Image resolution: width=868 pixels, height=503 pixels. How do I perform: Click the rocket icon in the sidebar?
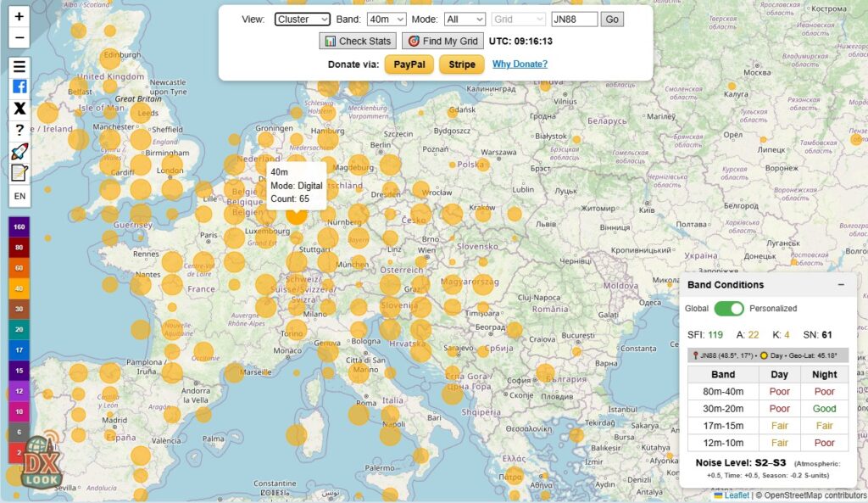tap(19, 151)
